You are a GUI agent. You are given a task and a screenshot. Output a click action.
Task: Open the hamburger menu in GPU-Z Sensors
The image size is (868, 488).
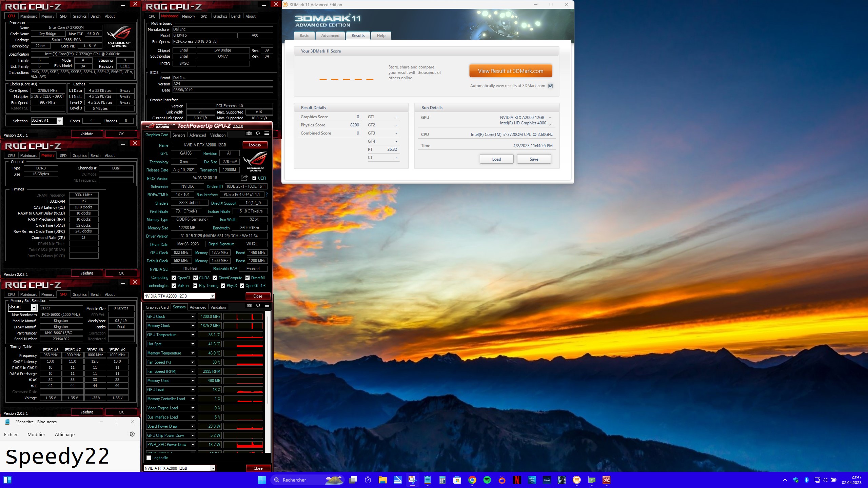267,306
